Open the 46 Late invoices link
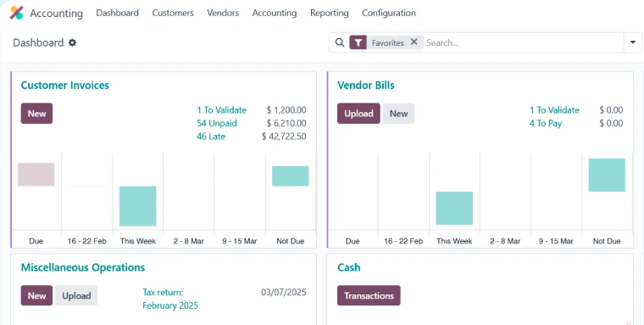The image size is (644, 325). [x=211, y=137]
